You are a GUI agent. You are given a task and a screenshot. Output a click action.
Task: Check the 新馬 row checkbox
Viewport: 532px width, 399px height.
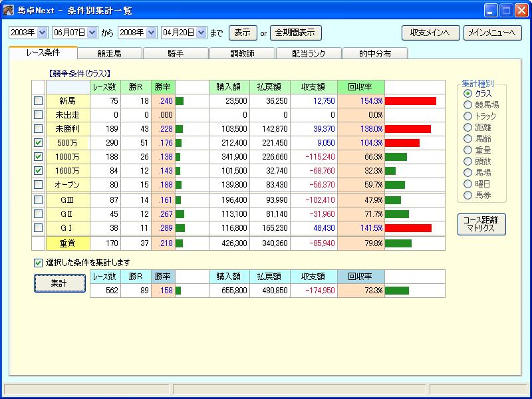click(39, 100)
